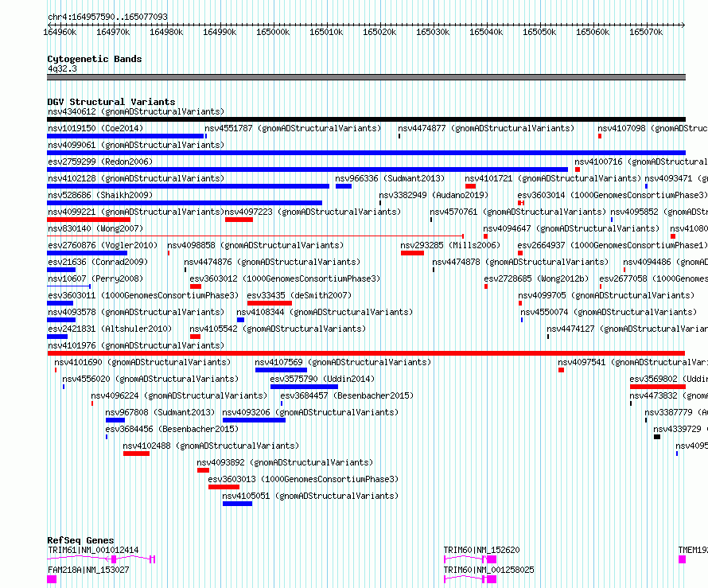Click the TRIM61 magenta exon block
Image resolution: width=708 pixels, height=588 pixels.
click(x=114, y=559)
